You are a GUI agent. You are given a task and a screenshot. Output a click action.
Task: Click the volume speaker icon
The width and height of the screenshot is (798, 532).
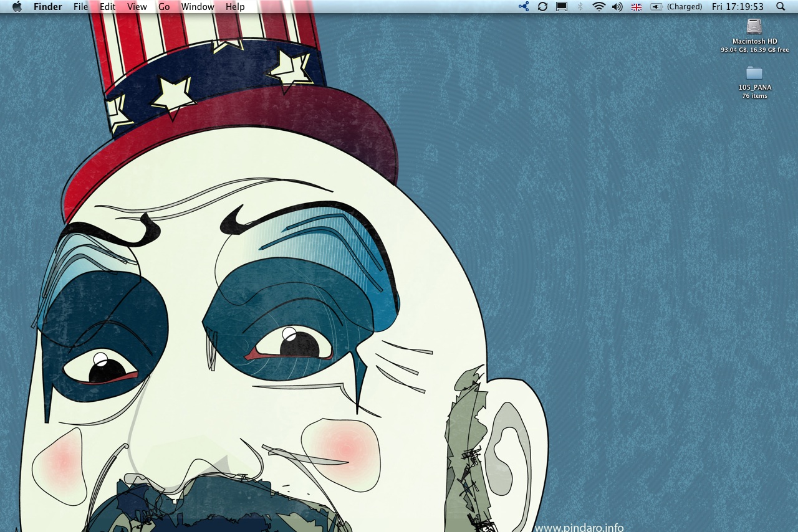(x=617, y=6)
